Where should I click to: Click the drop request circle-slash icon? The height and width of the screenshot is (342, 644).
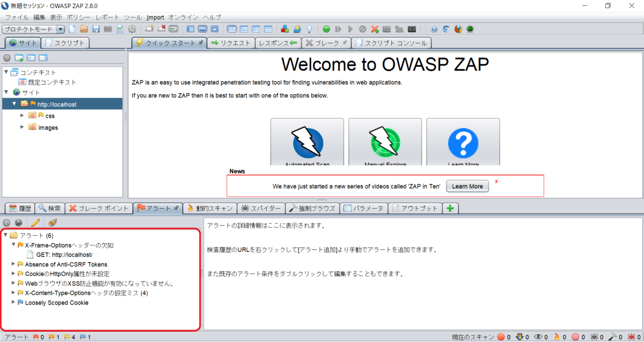coord(363,29)
